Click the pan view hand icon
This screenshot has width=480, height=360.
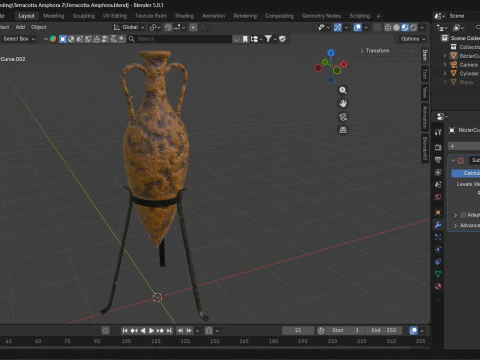pos(343,103)
